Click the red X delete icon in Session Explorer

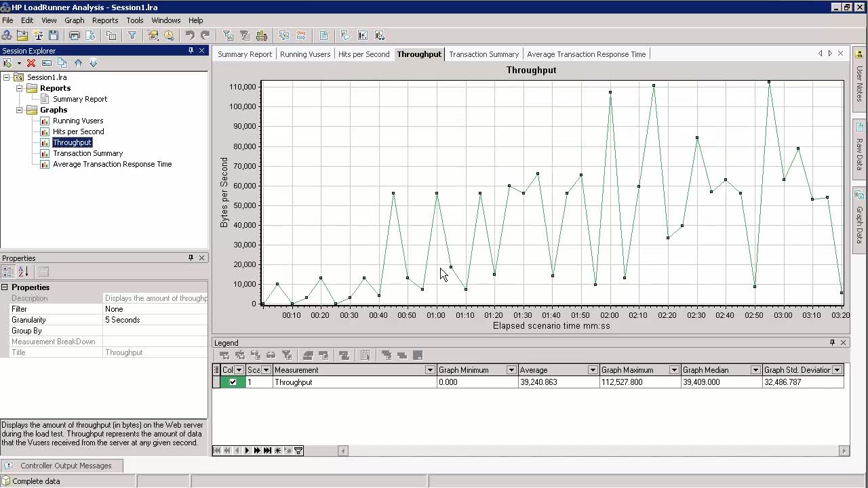tap(31, 63)
